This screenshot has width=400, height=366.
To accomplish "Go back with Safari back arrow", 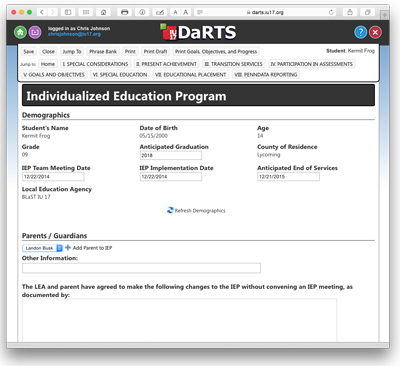I will [x=42, y=12].
